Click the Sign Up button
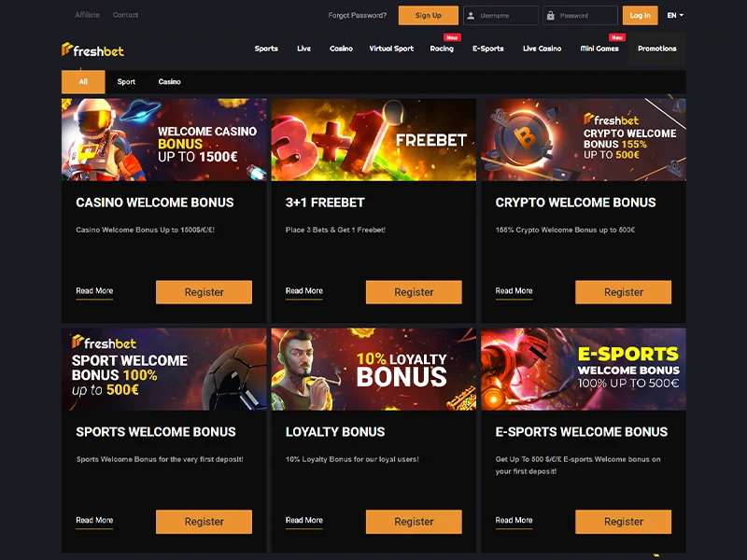 [429, 15]
